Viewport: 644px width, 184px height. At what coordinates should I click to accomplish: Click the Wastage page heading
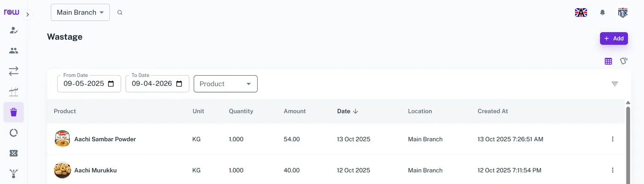pyautogui.click(x=65, y=37)
